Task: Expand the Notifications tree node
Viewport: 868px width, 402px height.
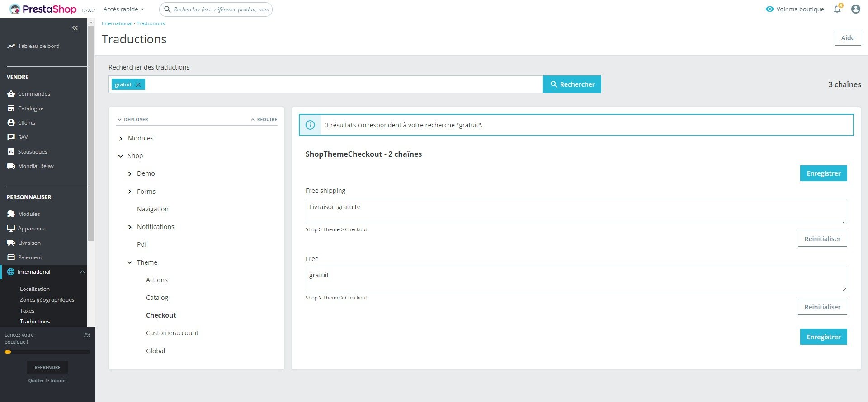Action: [x=130, y=227]
